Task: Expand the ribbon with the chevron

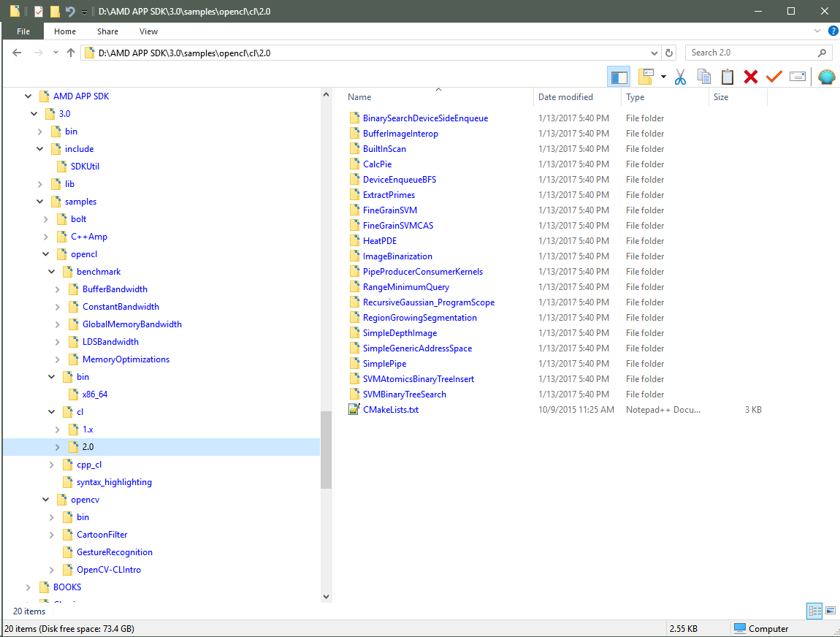Action: tap(817, 31)
